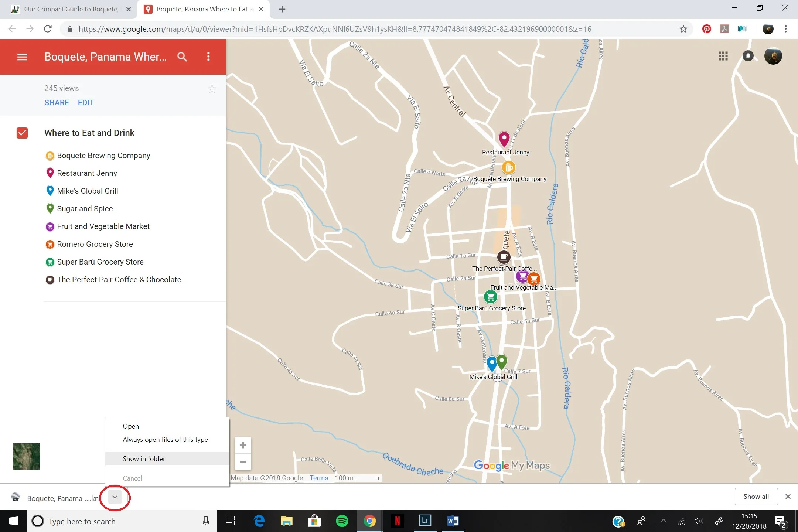
Task: Star this map next to the views count
Action: pyautogui.click(x=212, y=89)
